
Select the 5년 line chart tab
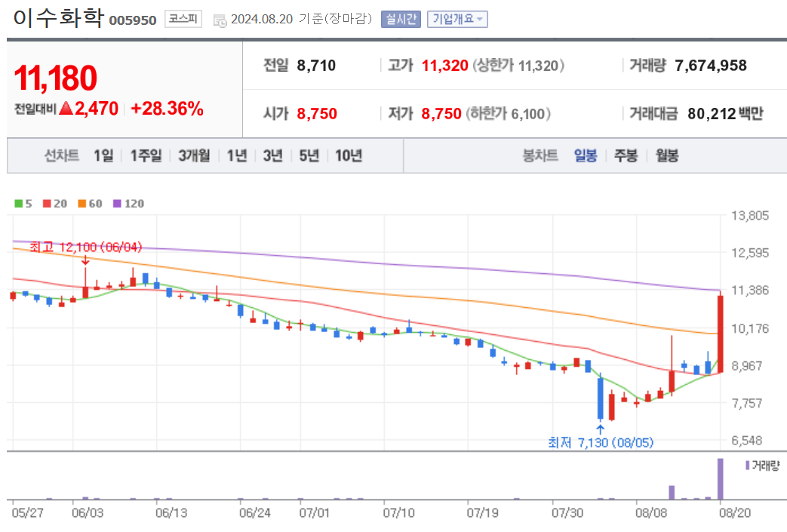309,155
